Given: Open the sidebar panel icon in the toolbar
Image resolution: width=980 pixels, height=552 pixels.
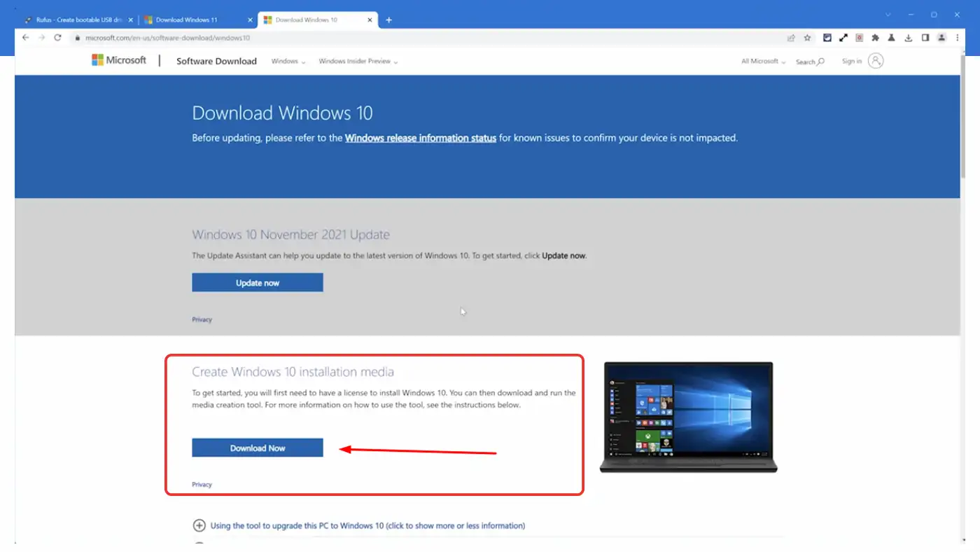Looking at the screenshot, I should [925, 38].
